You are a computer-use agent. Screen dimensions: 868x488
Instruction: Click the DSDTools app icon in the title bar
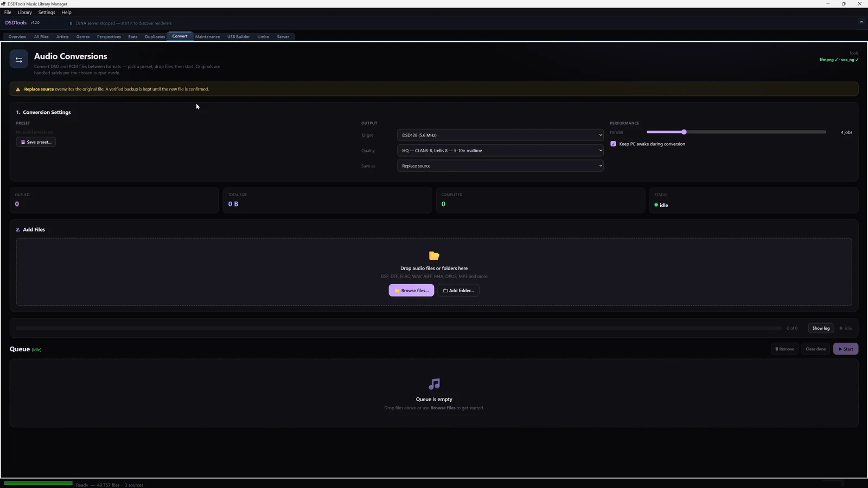(3, 4)
